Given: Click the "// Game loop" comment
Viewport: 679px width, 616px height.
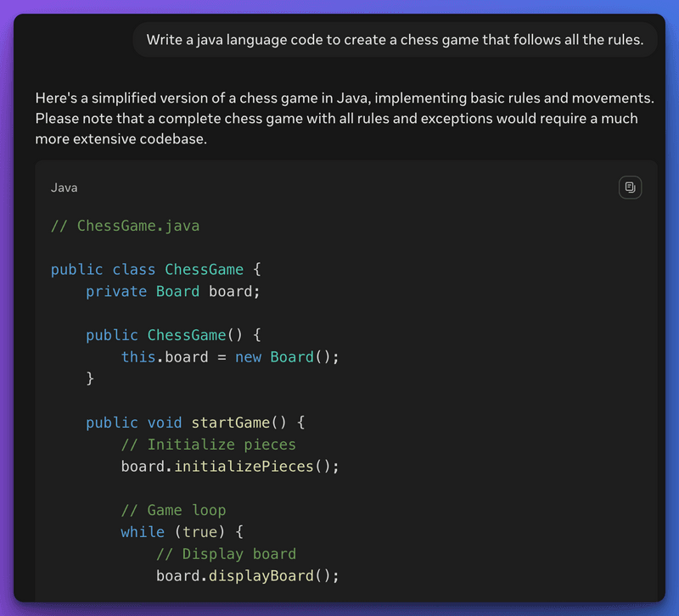Looking at the screenshot, I should tap(173, 510).
